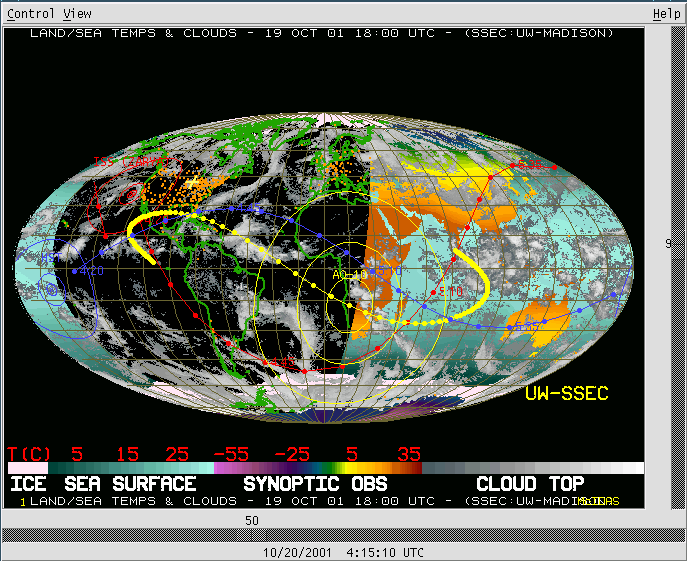Pick the teal sea surface color bar

[x=130, y=467]
